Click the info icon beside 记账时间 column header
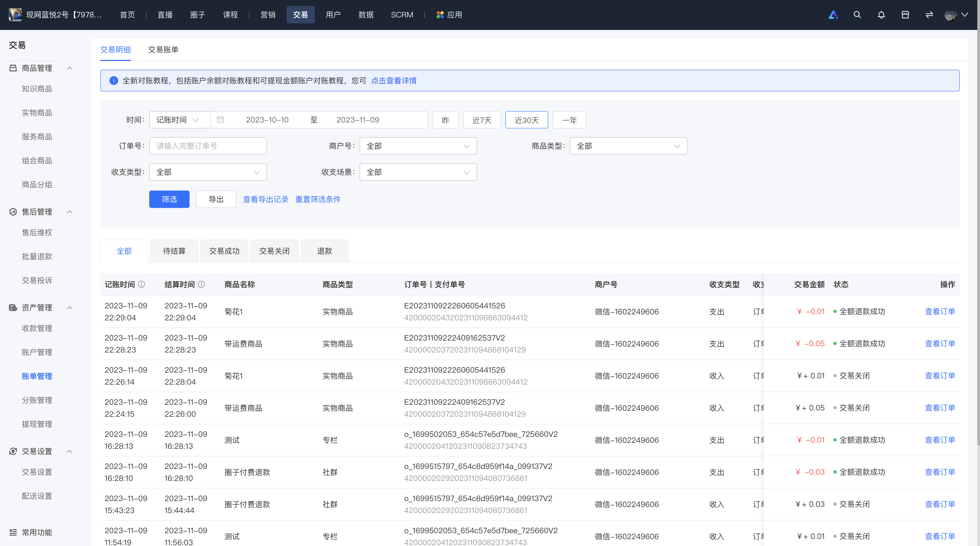980x546 pixels. pyautogui.click(x=142, y=284)
